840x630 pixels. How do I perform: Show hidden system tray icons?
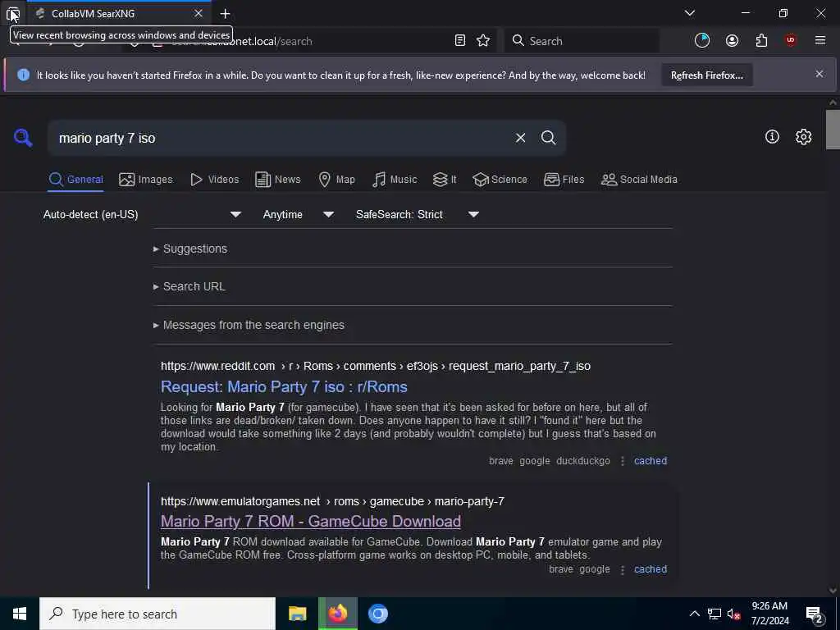pos(694,614)
